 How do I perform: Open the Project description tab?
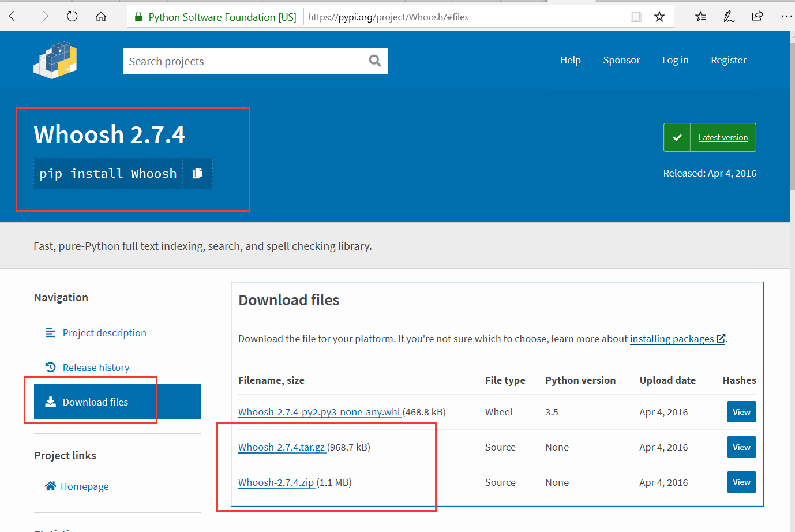pos(104,333)
